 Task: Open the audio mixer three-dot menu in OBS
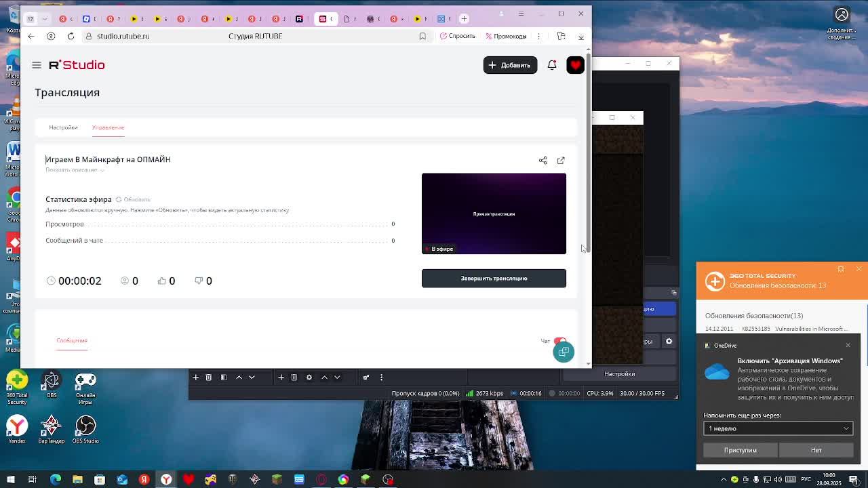pos(381,378)
